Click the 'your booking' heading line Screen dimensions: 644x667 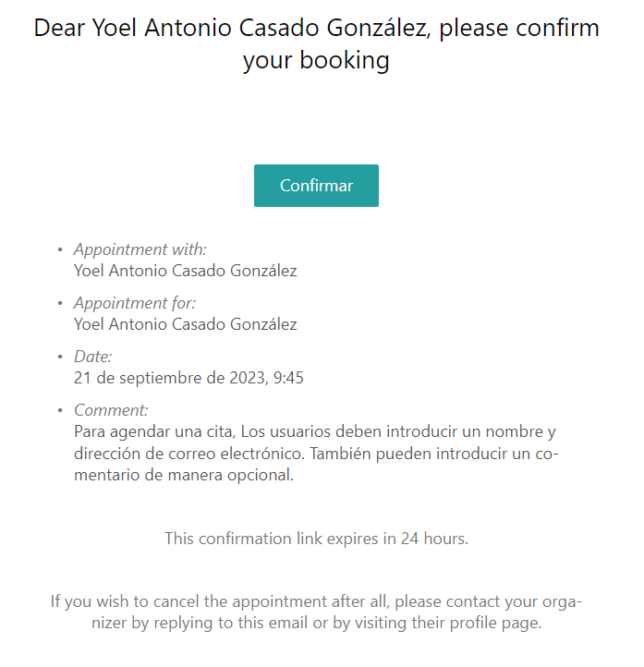(x=316, y=60)
